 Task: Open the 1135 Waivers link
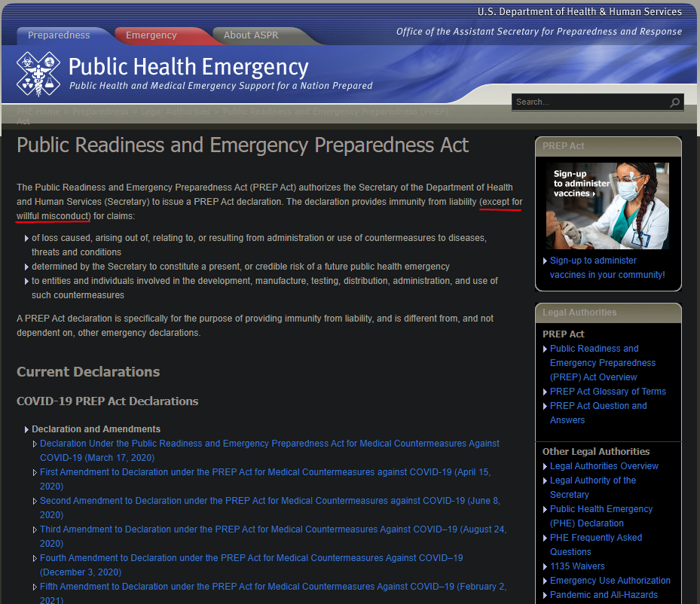point(577,566)
